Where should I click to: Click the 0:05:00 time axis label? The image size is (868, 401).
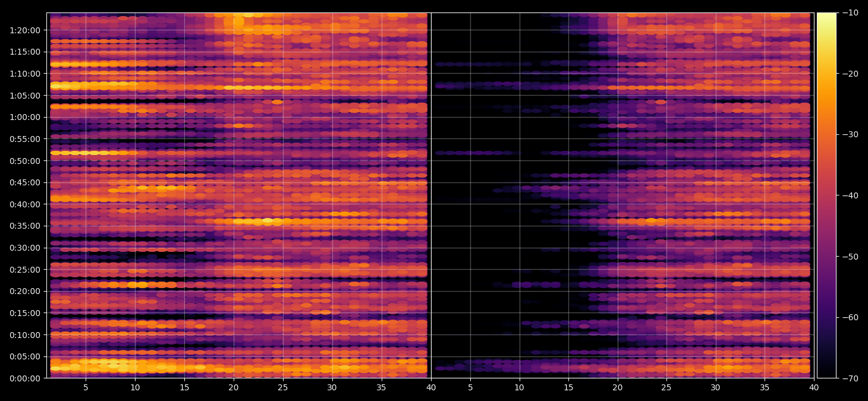(24, 356)
